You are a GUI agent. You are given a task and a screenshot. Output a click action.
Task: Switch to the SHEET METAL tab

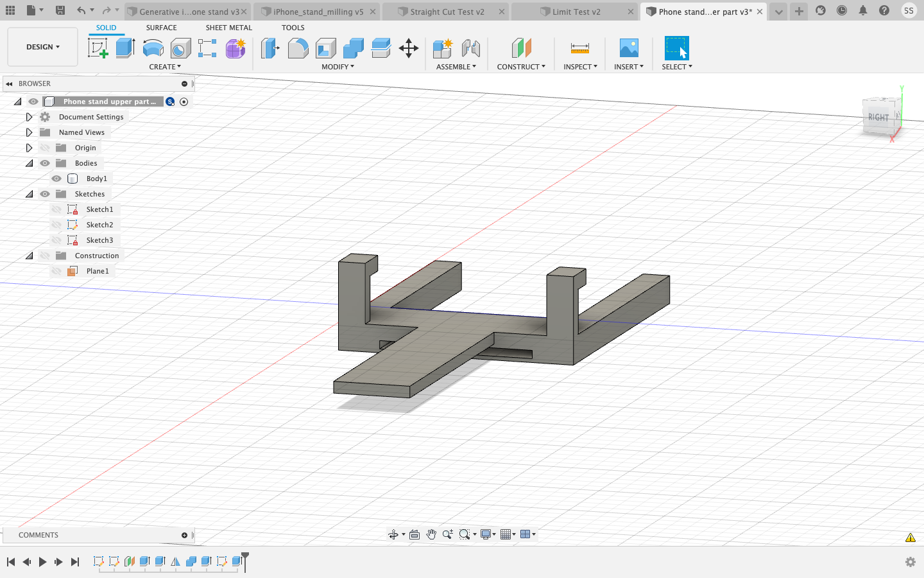point(229,27)
